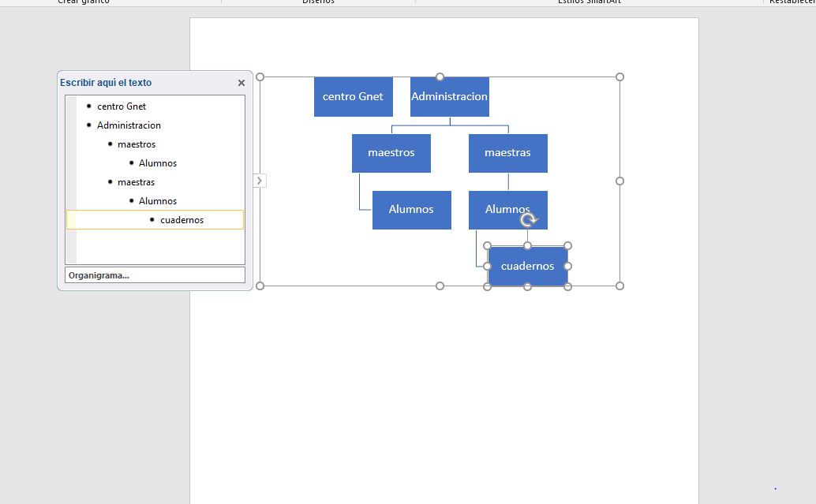Close the 'Escribir aquí el texto' pane

241,83
